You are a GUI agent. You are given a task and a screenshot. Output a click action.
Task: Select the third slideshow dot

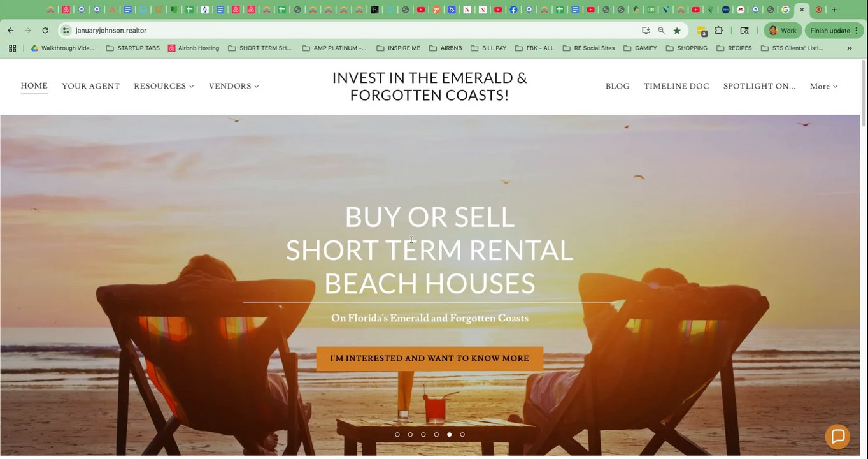(423, 435)
